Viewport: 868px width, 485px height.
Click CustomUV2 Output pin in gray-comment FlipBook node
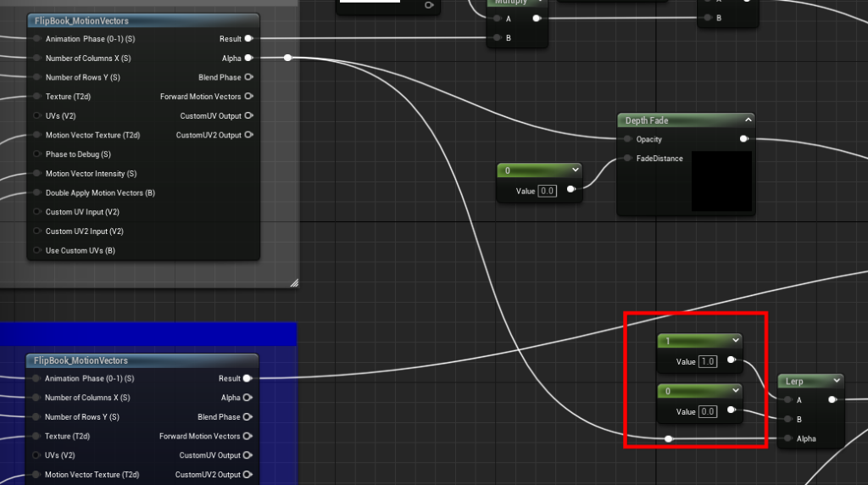248,135
